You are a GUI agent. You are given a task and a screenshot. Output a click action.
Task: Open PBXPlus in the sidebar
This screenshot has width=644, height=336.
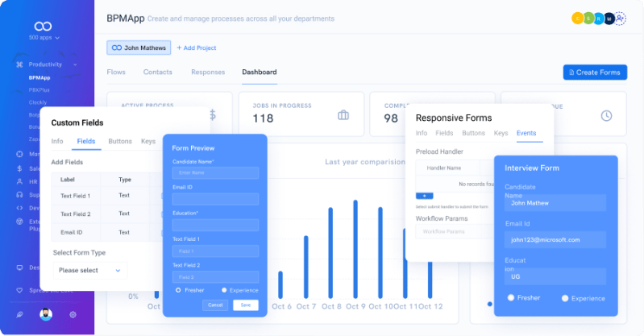39,90
